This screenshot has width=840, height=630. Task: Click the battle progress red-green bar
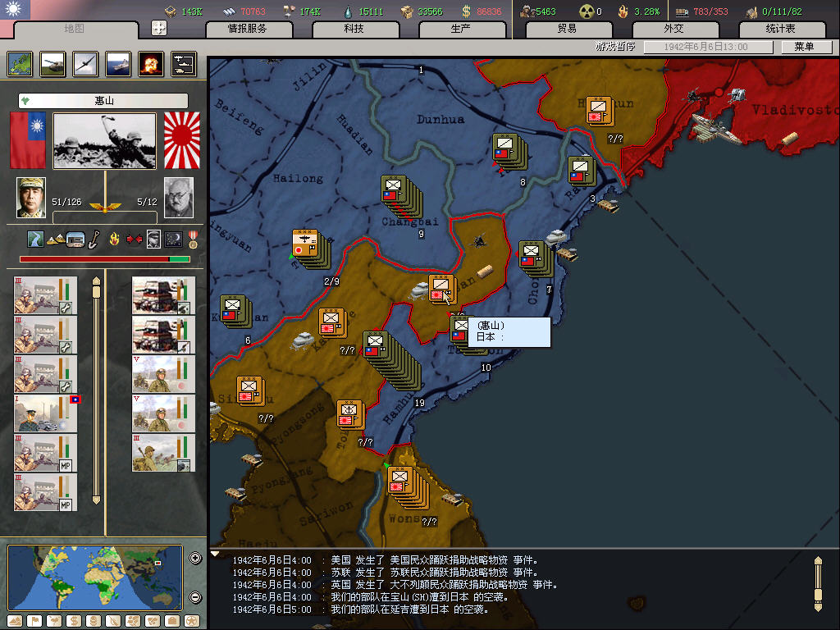pyautogui.click(x=105, y=259)
